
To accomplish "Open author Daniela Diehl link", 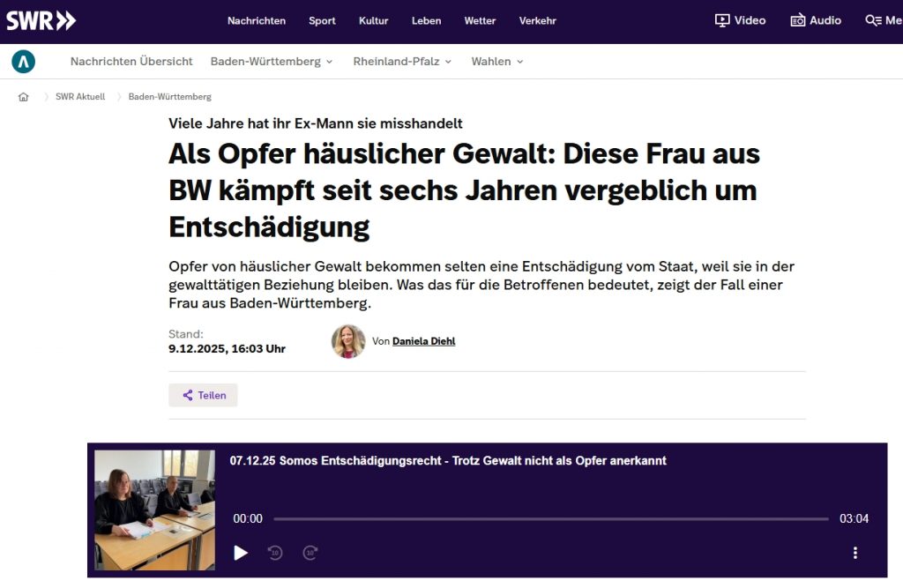I will tap(423, 341).
